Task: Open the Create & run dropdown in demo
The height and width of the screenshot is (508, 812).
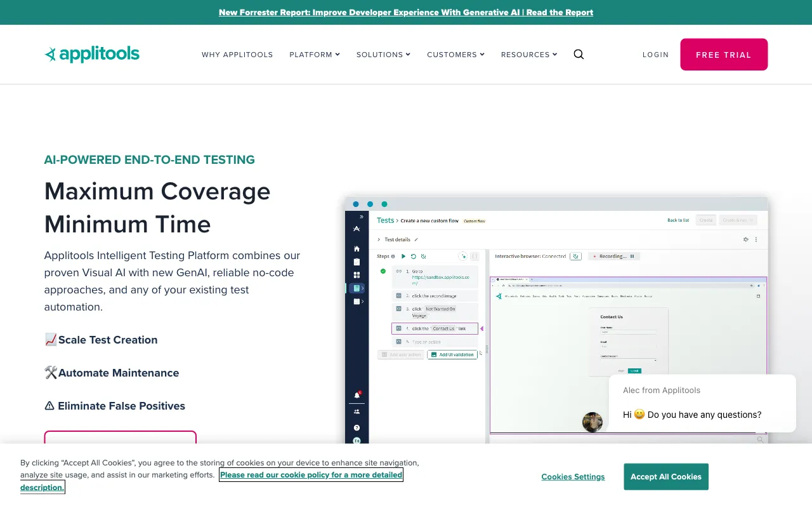Action: click(738, 220)
